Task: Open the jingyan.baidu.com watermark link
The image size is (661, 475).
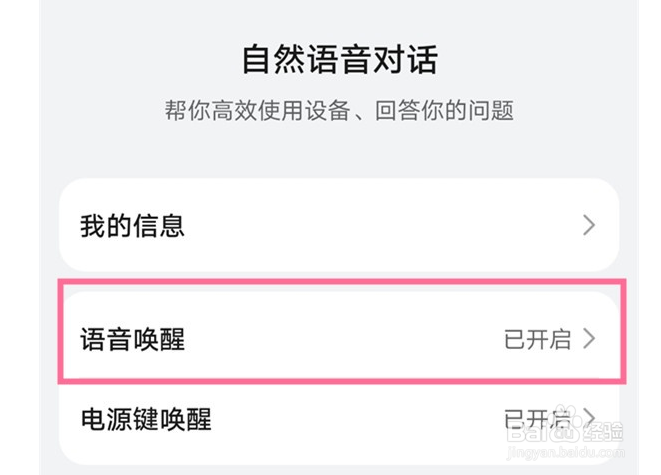Action: pyautogui.click(x=565, y=453)
